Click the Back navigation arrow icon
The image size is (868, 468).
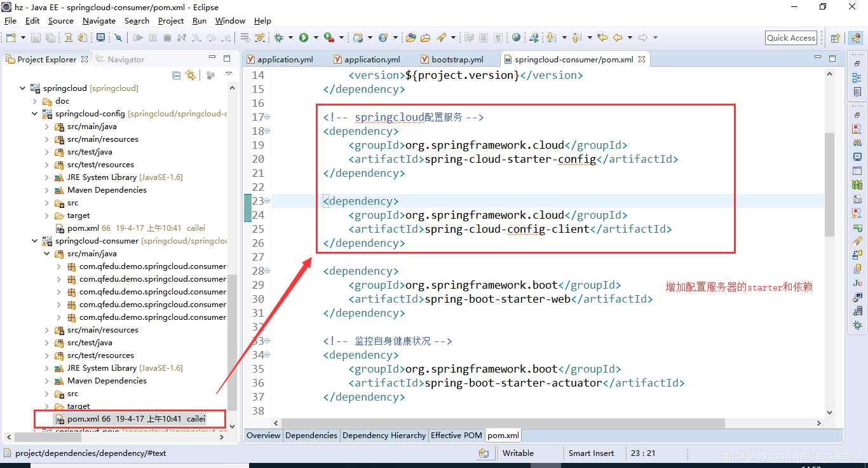[618, 38]
